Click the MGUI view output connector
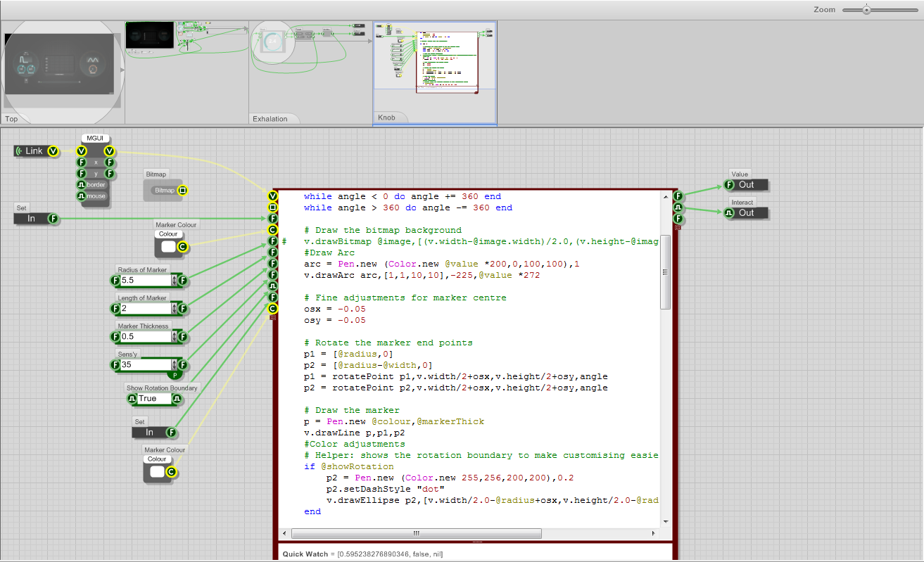Screen dimensions: 924x562 [110, 151]
